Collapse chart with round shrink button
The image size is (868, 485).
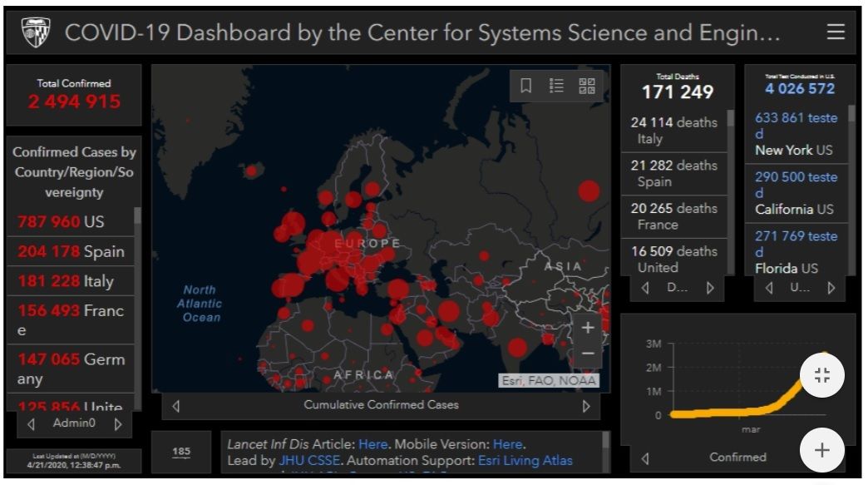coord(821,375)
